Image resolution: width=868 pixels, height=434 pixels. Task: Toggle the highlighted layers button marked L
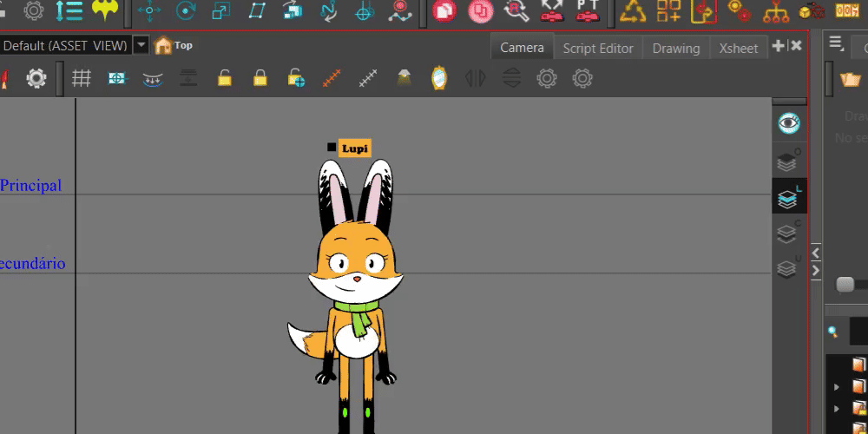(x=788, y=199)
